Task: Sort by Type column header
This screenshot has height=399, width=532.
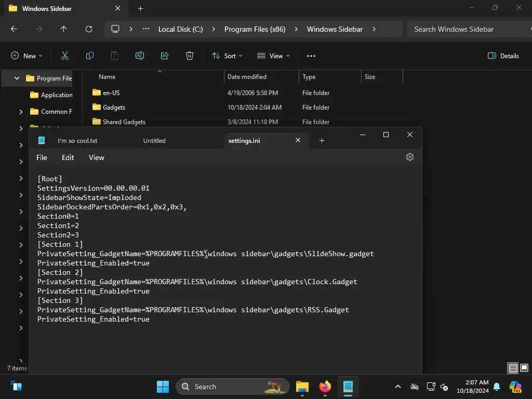Action: click(309, 77)
